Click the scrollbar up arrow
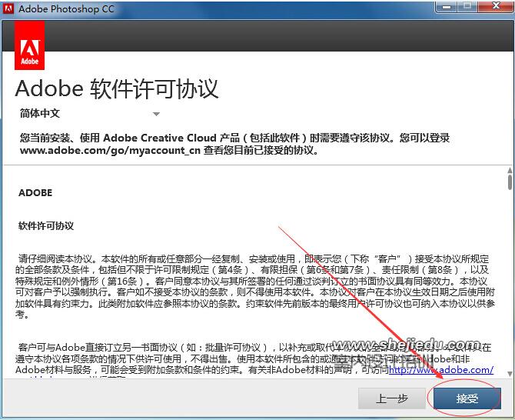This screenshot has width=515, height=420. [510, 170]
